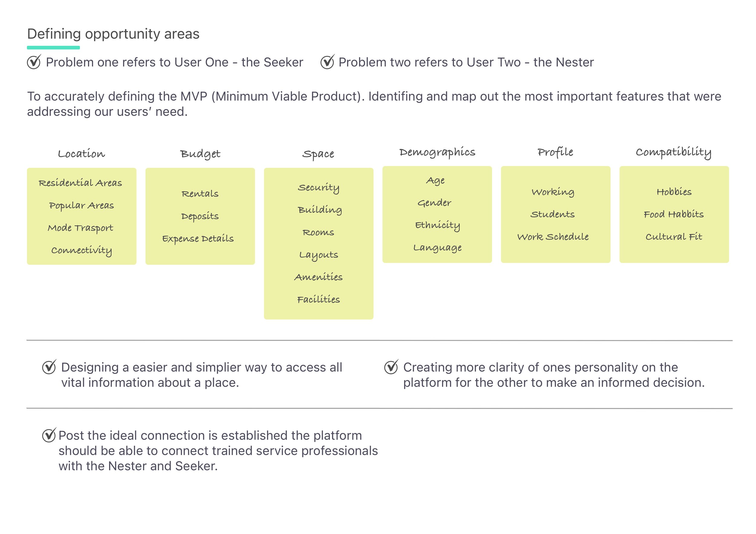Click the Demographics column heading
Screen dimensions: 756x534
tap(437, 152)
